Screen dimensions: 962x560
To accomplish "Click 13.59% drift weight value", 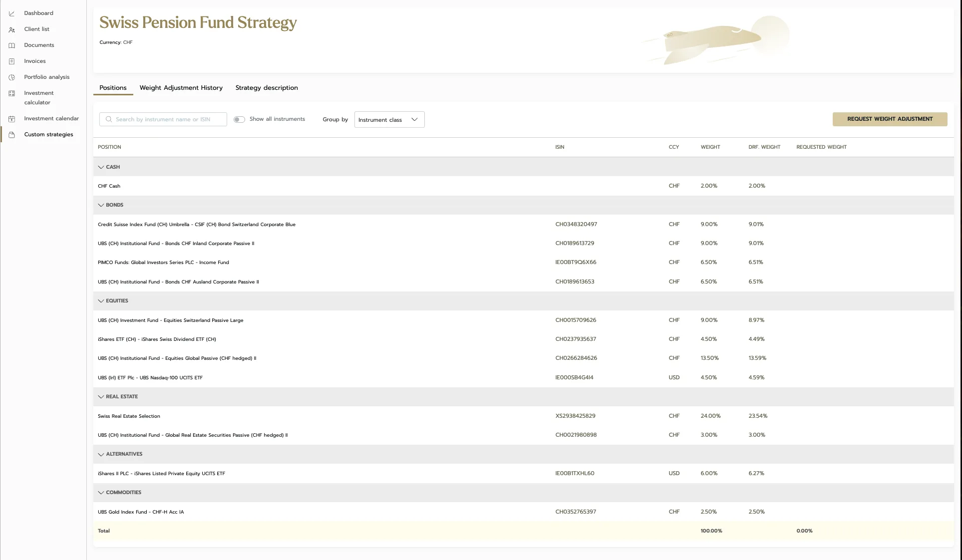I will pos(757,358).
